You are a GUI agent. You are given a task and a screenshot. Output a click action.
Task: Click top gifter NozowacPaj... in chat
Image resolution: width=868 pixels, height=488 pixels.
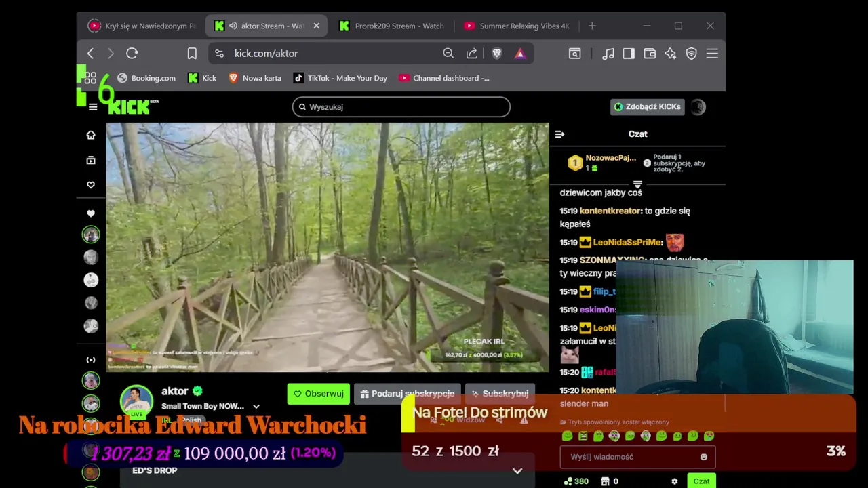610,158
